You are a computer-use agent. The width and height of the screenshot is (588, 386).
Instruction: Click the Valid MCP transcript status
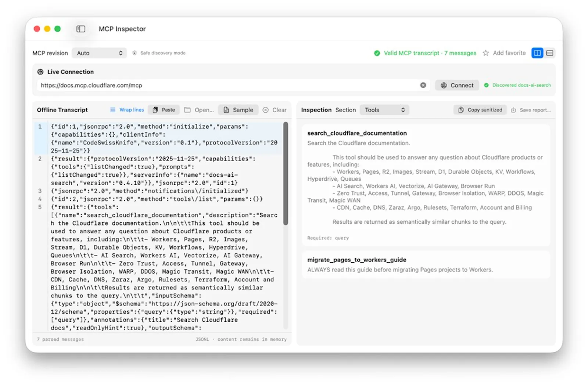point(425,53)
